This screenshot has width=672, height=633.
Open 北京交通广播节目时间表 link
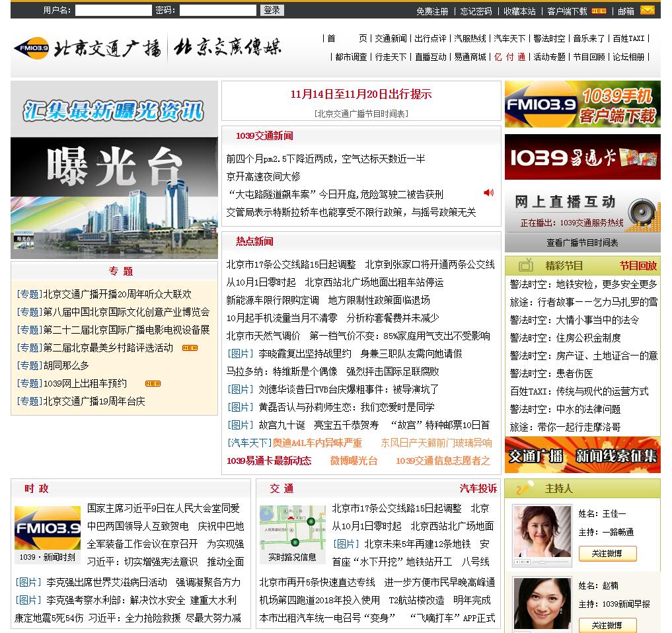coord(361,114)
